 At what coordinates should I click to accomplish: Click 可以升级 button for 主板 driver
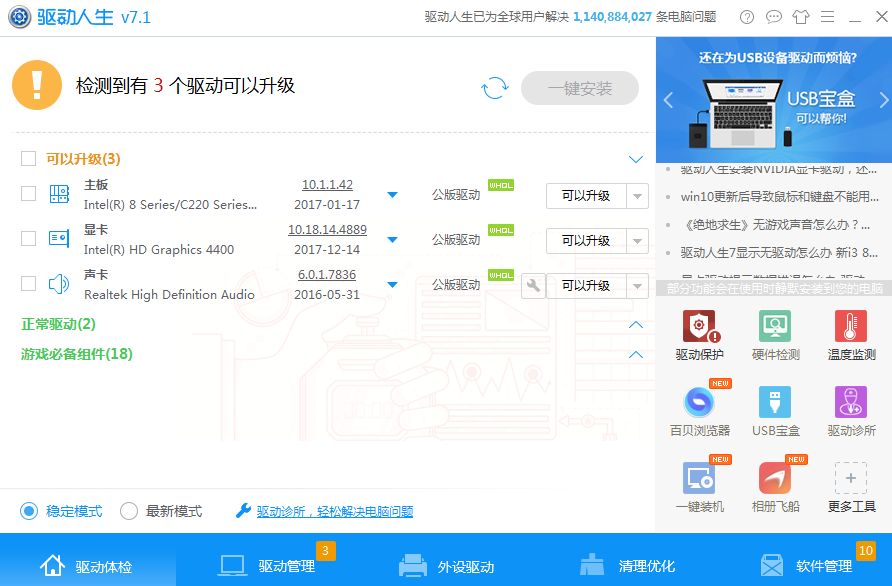[x=586, y=196]
